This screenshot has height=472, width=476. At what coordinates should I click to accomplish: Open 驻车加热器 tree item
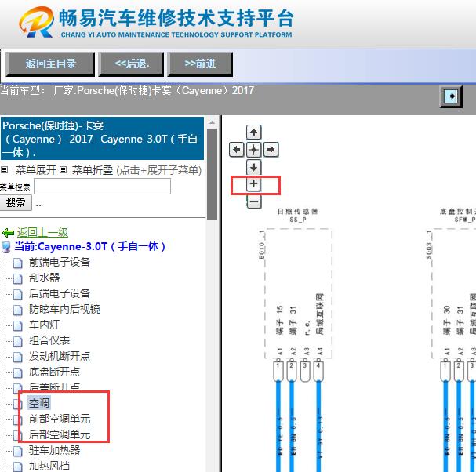[x=55, y=451]
